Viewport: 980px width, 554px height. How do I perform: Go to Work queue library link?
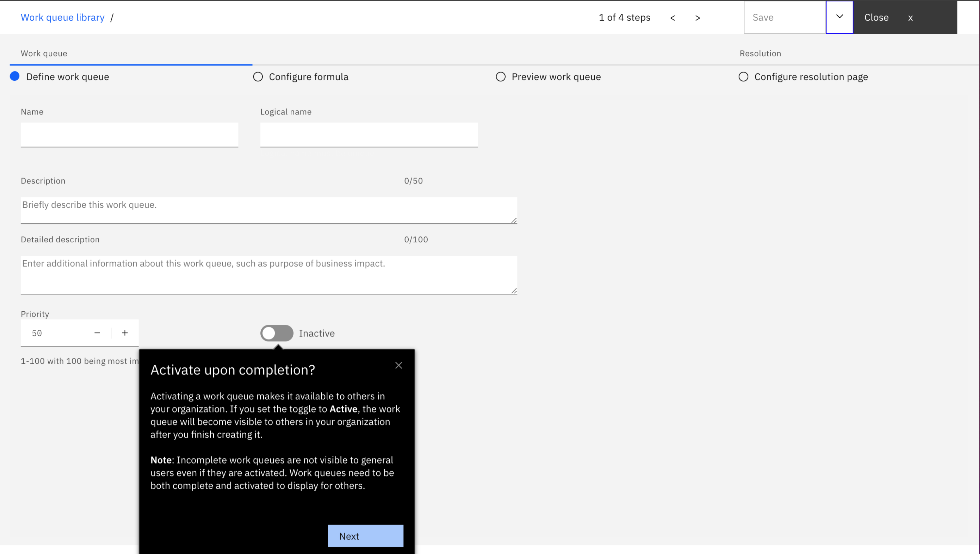coord(62,18)
